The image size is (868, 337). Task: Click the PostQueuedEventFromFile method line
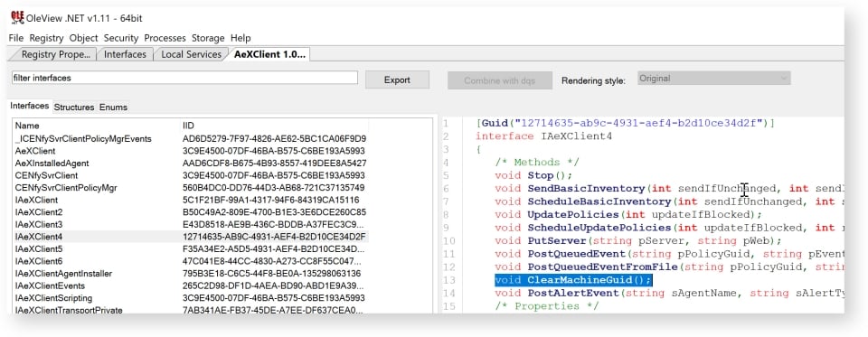coord(669,267)
